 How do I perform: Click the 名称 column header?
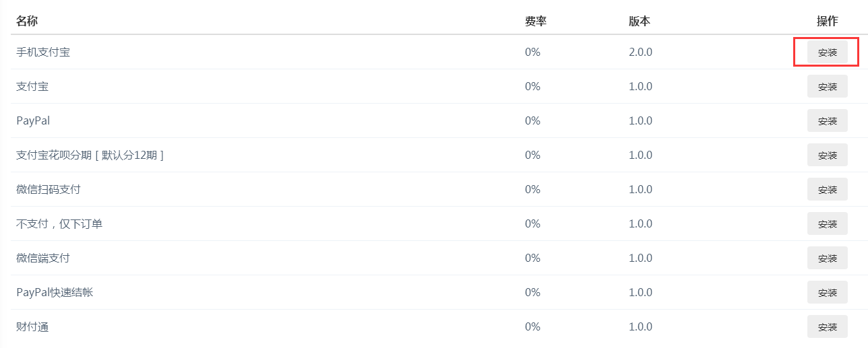click(x=27, y=21)
